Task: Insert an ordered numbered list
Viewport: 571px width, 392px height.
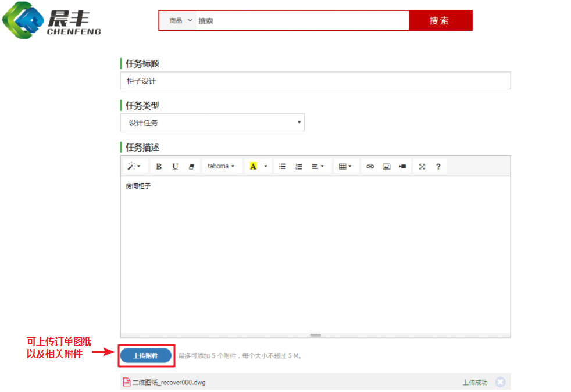Action: [x=299, y=166]
